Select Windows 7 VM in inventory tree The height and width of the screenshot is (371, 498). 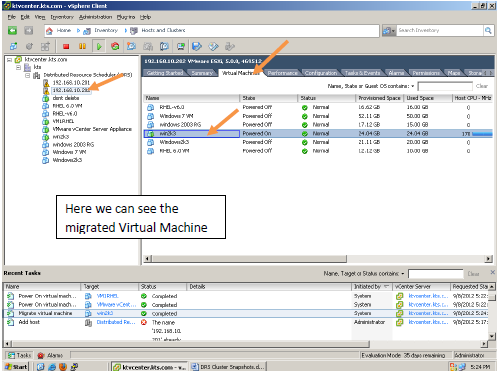(x=69, y=152)
